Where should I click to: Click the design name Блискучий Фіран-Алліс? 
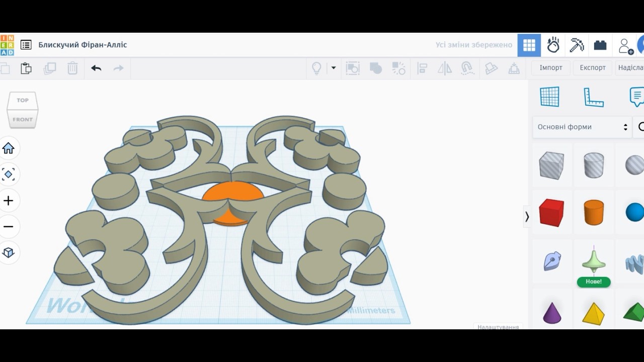click(x=83, y=45)
